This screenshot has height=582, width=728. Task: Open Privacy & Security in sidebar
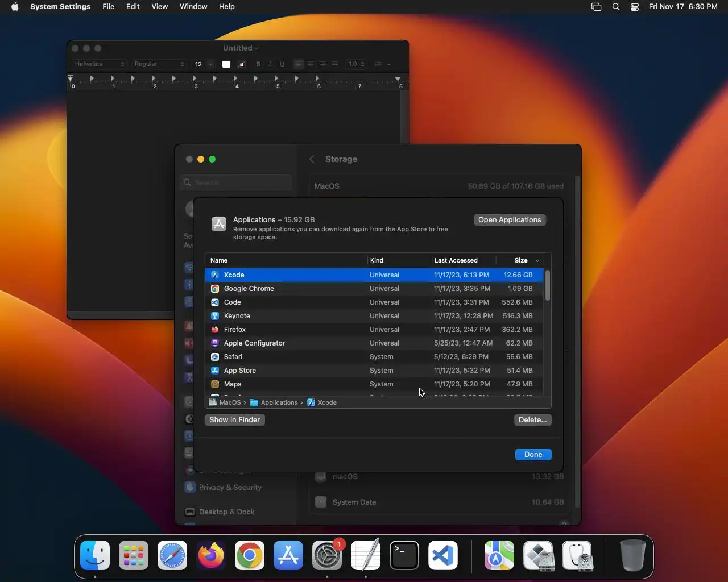[230, 488]
